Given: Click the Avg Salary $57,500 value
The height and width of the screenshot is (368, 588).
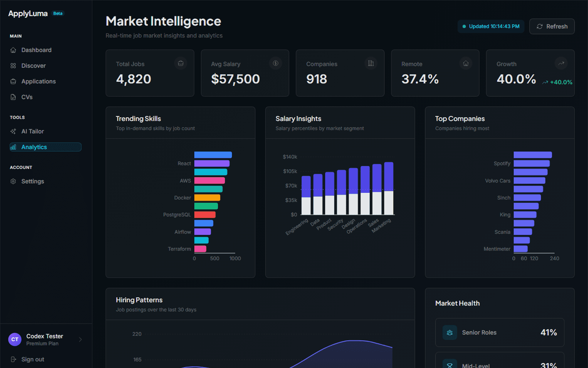Looking at the screenshot, I should click(235, 79).
